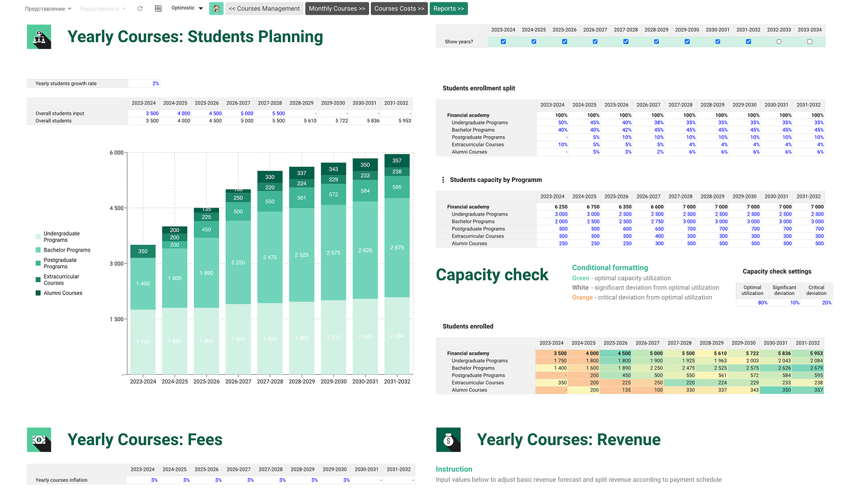Expand the Представление dropdown menu
Viewport: 868px width, 497px height.
[x=48, y=9]
